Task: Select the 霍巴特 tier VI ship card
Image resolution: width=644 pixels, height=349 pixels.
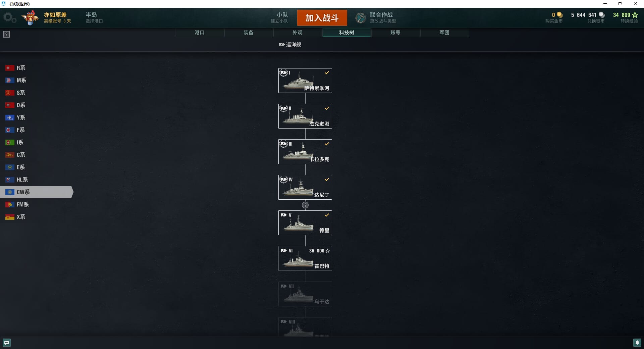Action: [305, 258]
